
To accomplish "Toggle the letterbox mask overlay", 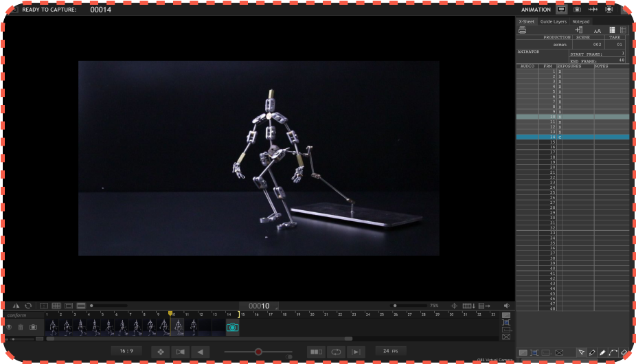I will [81, 306].
